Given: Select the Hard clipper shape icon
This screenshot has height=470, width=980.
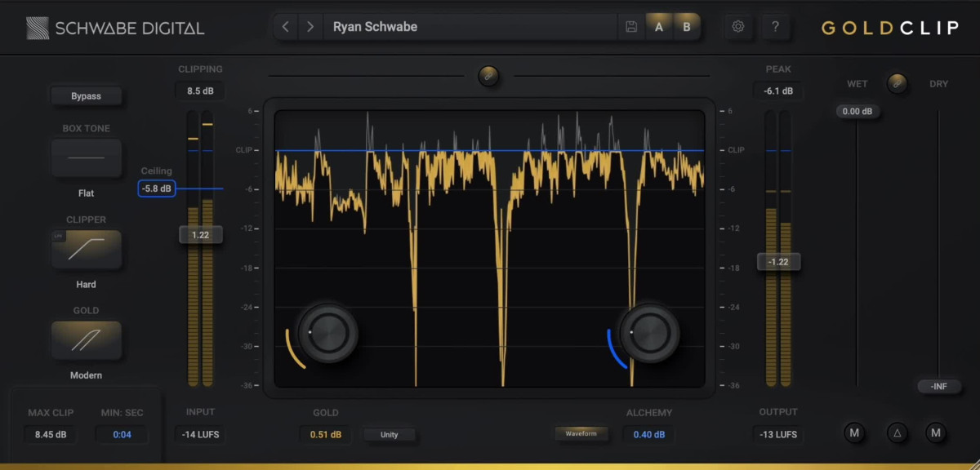Looking at the screenshot, I should (x=87, y=249).
